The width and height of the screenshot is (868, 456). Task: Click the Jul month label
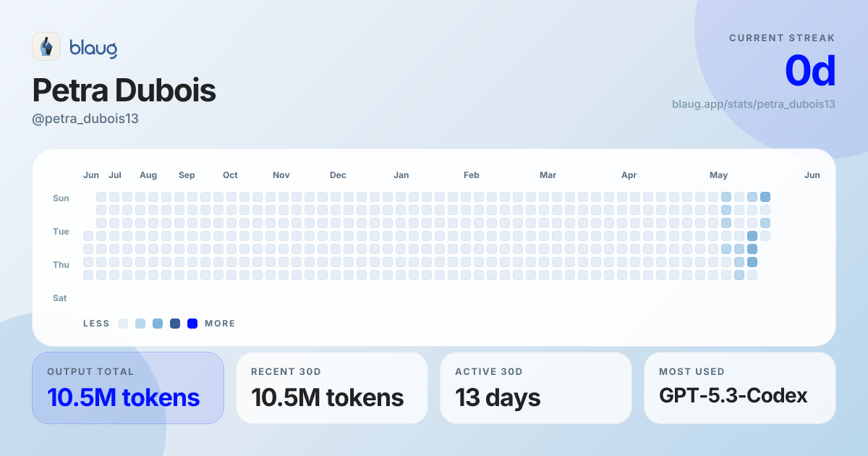pos(115,175)
